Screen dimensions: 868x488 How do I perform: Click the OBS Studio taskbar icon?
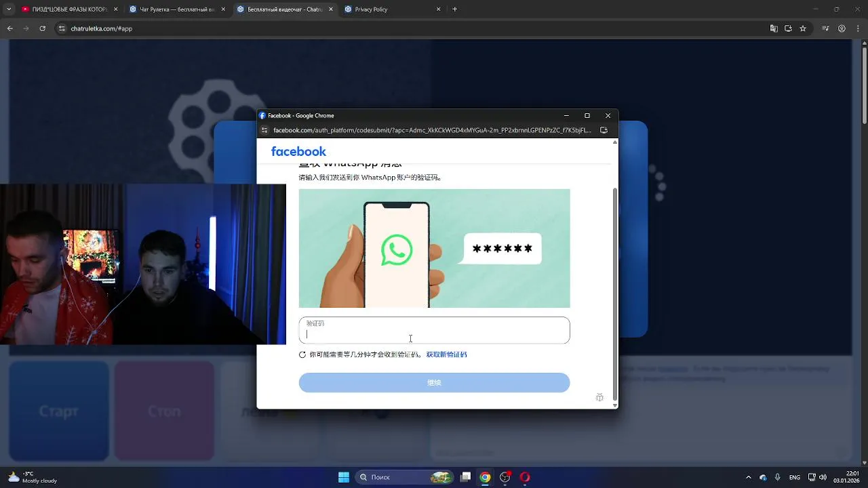[505, 477]
